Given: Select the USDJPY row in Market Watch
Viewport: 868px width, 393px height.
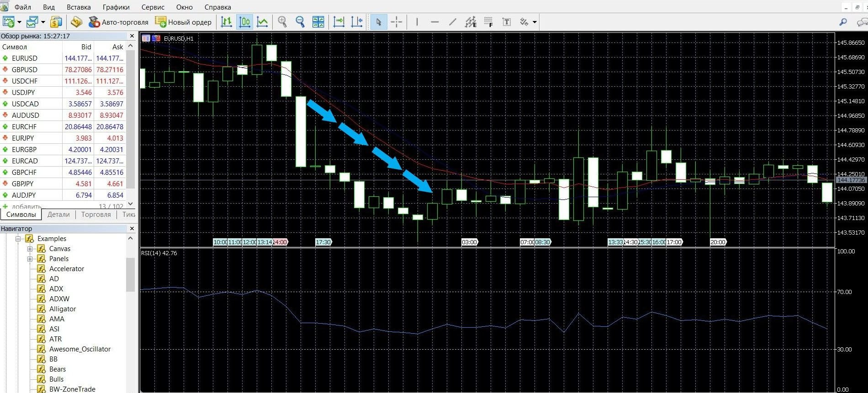Looking at the screenshot, I should point(63,93).
